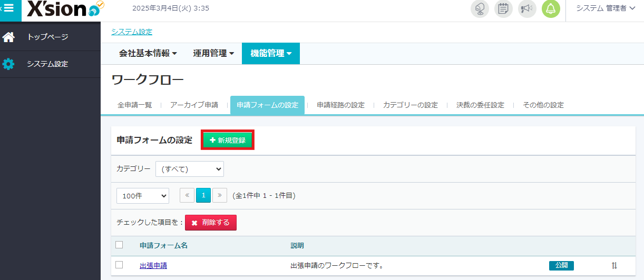Screen dimensions: 644x280
Task: Open the notepad schedule icon in header
Action: (x=503, y=9)
